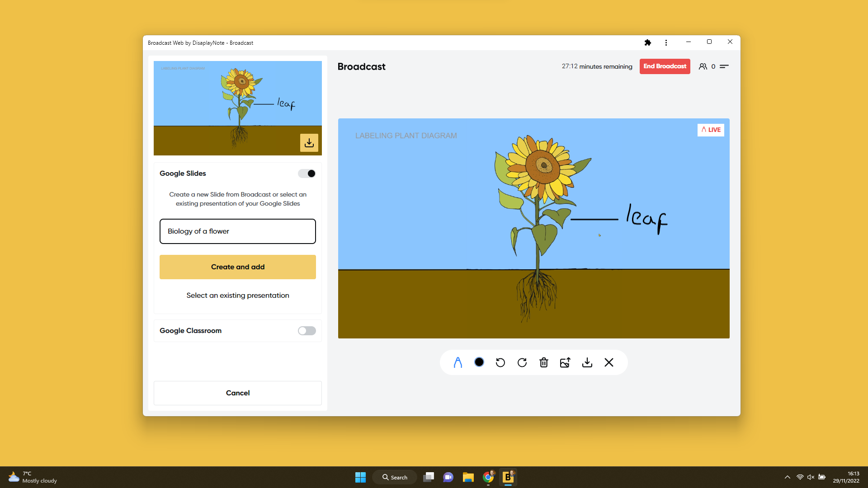Select an existing presentation
The height and width of the screenshot is (488, 868).
237,295
